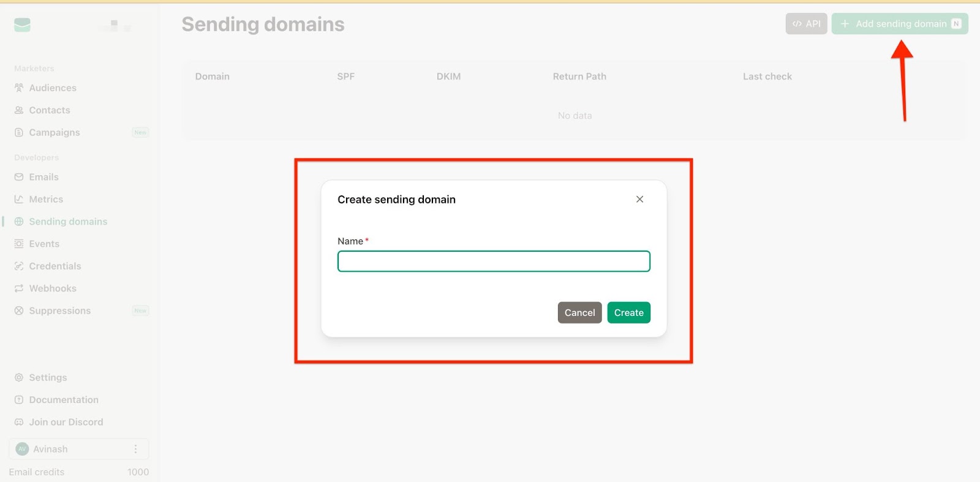The image size is (980, 482).
Task: Click the Discord icon in sidebar
Action: (x=19, y=422)
